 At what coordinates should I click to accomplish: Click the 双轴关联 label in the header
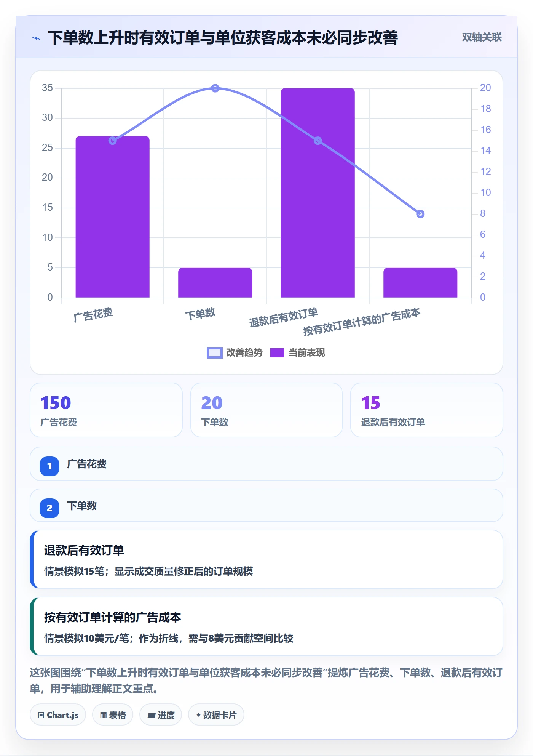point(482,37)
